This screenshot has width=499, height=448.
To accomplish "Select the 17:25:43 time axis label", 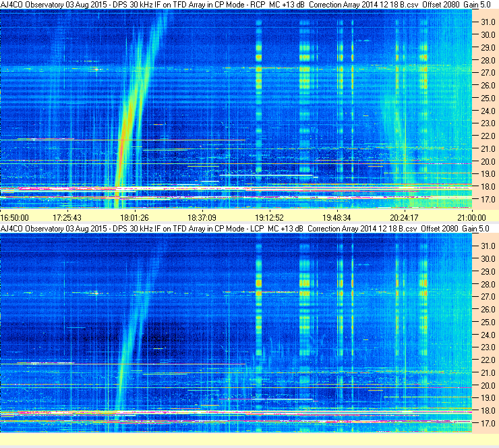I will pos(67,218).
